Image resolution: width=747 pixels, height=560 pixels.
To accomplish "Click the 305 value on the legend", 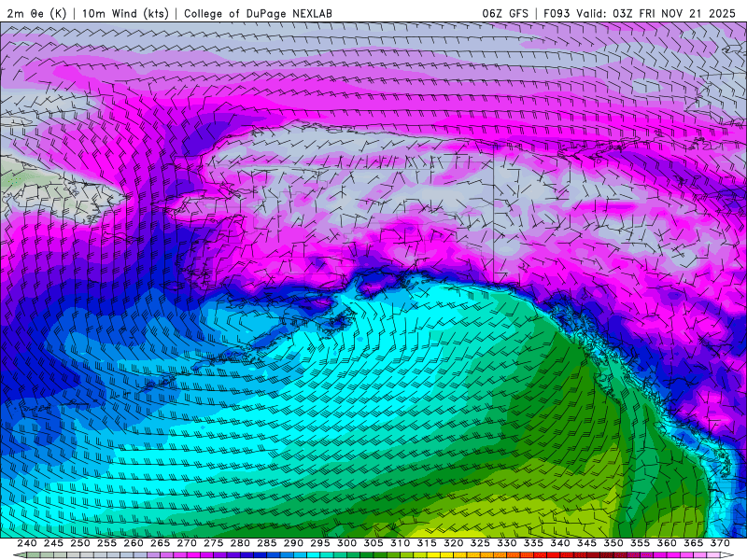I will pyautogui.click(x=373, y=543).
